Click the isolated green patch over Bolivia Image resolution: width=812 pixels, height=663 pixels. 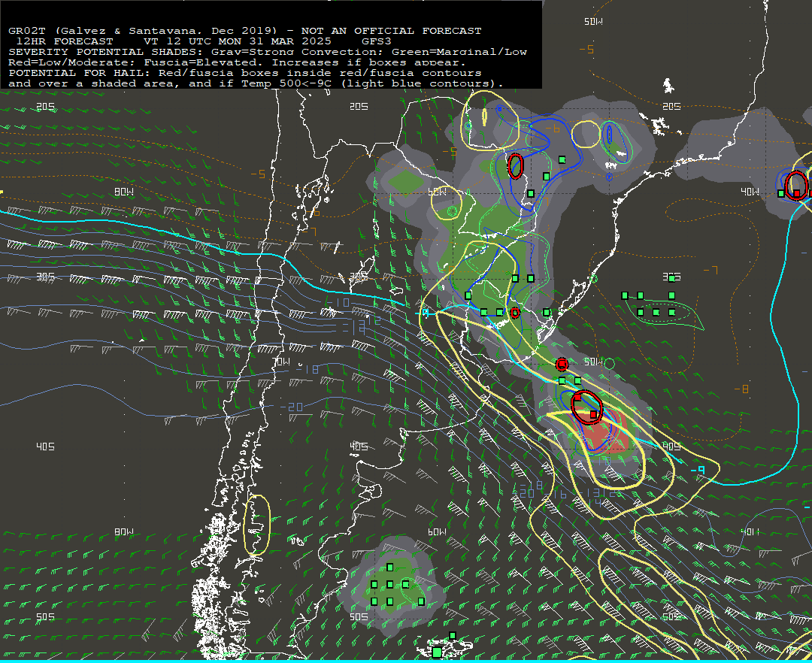click(406, 181)
